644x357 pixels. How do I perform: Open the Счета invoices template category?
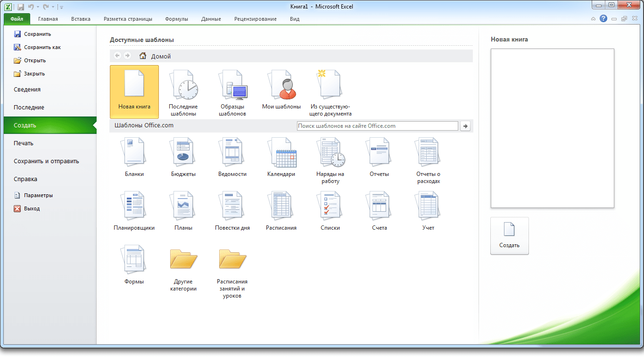pyautogui.click(x=380, y=207)
